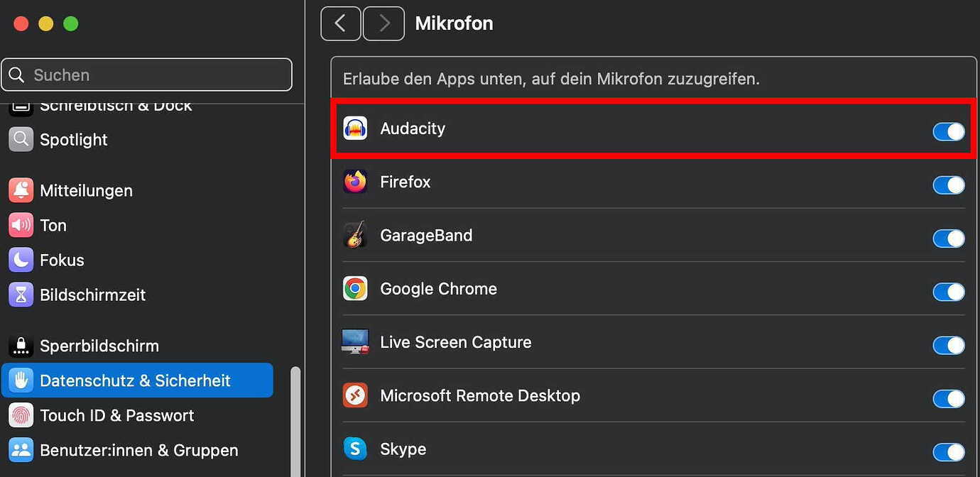Viewport: 980px width, 477px height.
Task: Click the Datenschutz & Sicherheit hand icon
Action: [21, 380]
